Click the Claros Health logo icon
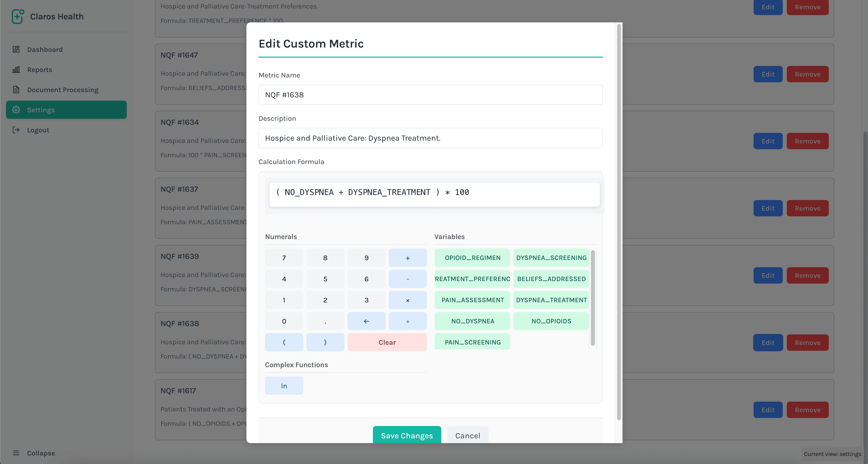Image resolution: width=868 pixels, height=464 pixels. tap(18, 16)
